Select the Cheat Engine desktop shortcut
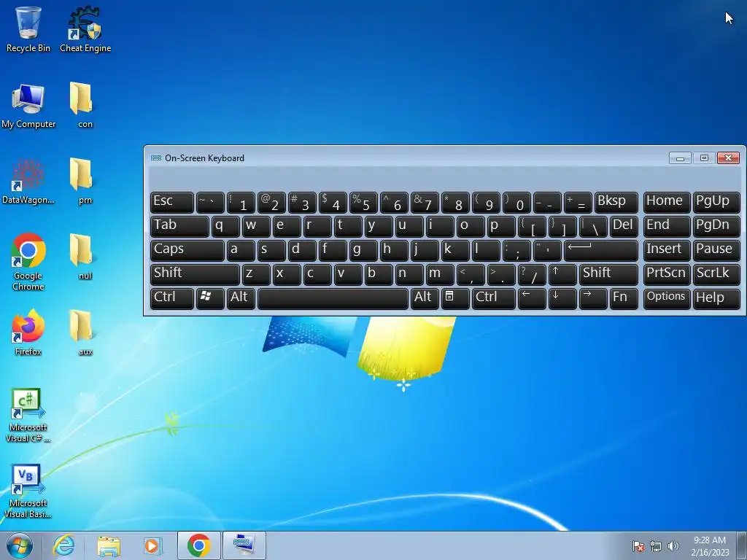Screen dimensions: 747x560 (x=85, y=28)
